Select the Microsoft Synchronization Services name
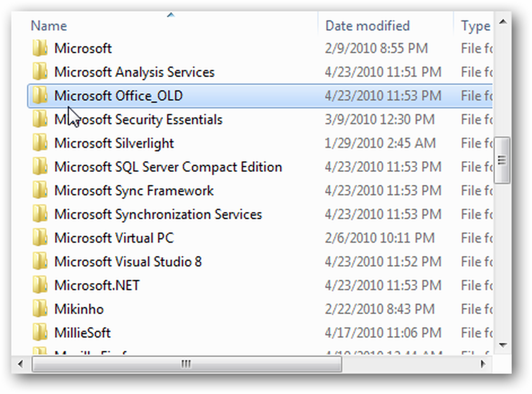This screenshot has width=532, height=394. coord(158,215)
